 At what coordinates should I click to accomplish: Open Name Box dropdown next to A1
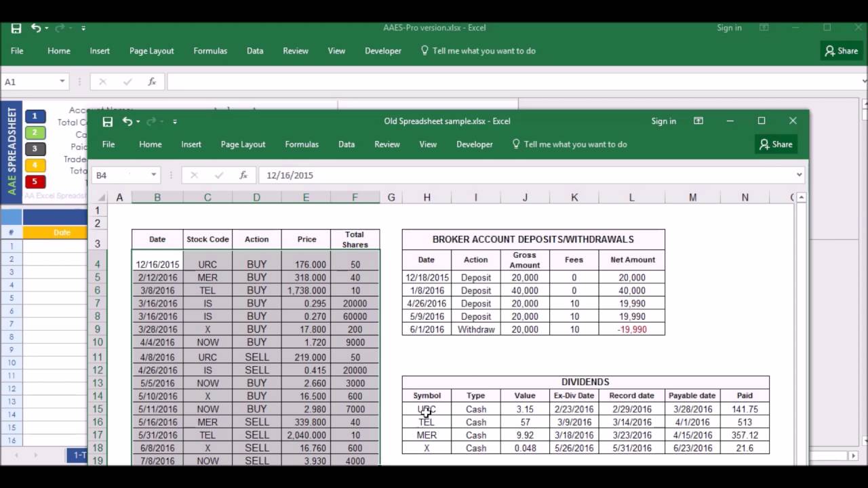pyautogui.click(x=62, y=81)
